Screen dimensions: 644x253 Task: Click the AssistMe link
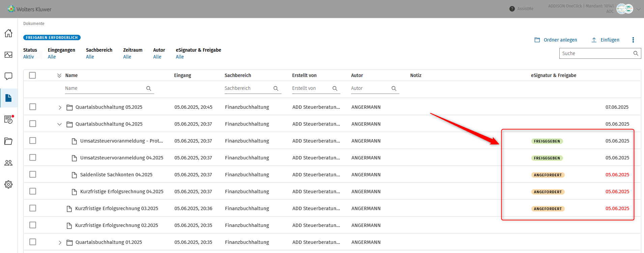click(525, 9)
